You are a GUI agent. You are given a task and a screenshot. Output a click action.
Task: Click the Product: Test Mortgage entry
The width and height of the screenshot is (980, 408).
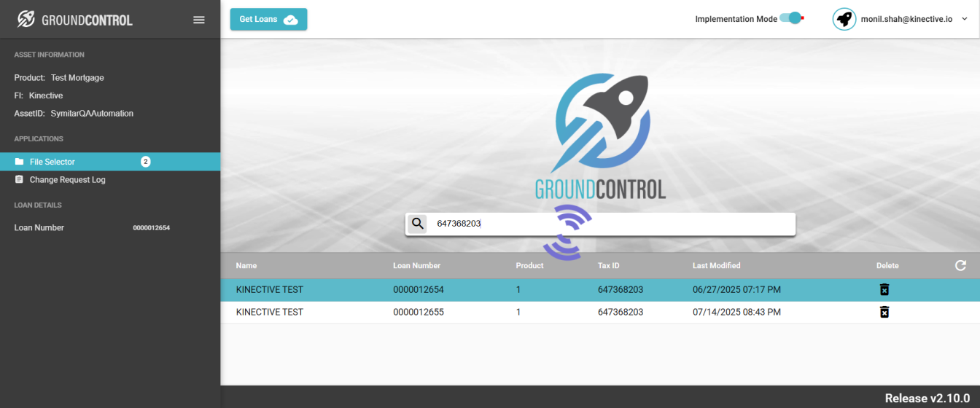coord(59,78)
